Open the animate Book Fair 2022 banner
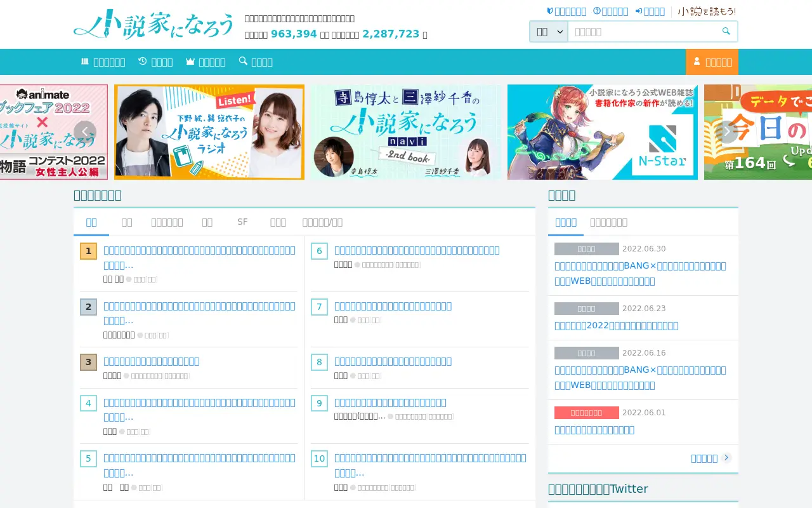 click(x=54, y=132)
